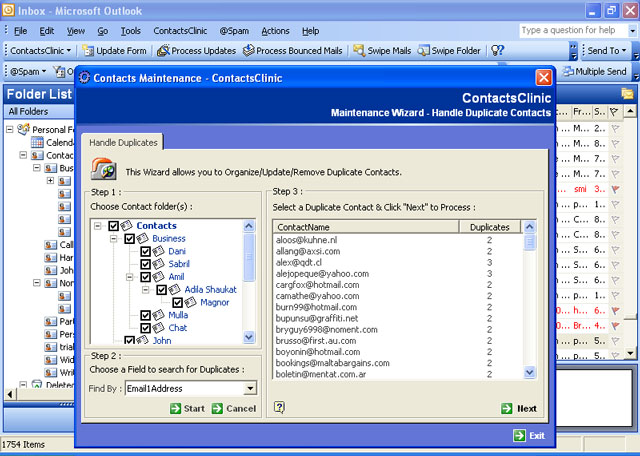Sort by the ContactName column header
This screenshot has height=456, width=640.
366,227
